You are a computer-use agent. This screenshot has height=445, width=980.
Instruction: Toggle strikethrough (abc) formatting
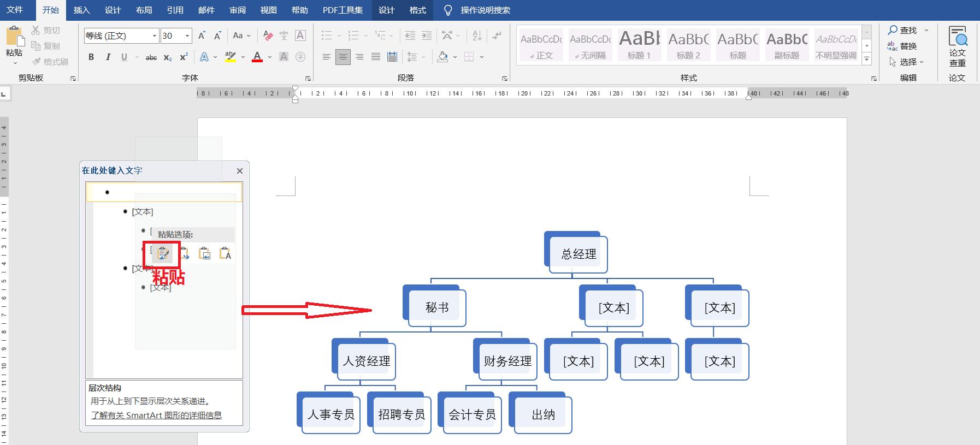pyautogui.click(x=151, y=57)
